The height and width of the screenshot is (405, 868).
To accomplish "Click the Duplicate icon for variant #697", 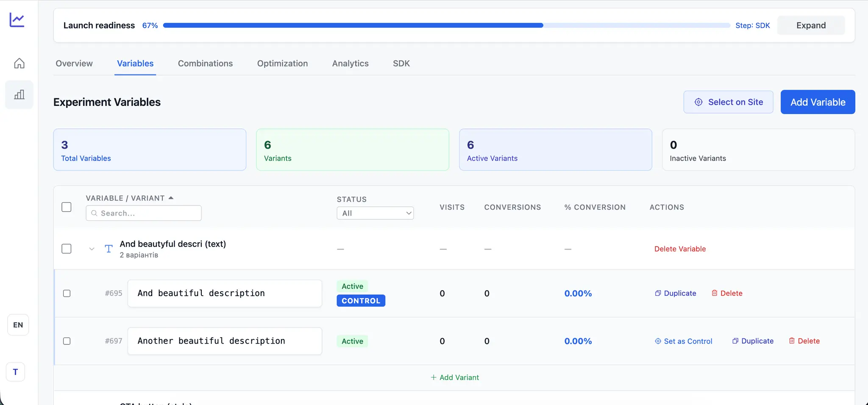I will pyautogui.click(x=735, y=341).
